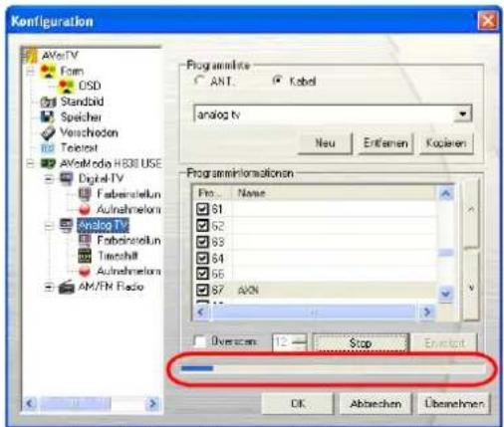
Task: Click left arrow of tree horizontal scrollbar
Action: (30, 403)
